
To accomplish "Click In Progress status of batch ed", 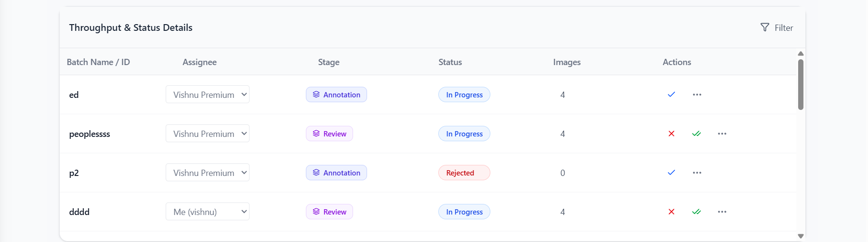I will click(x=464, y=94).
